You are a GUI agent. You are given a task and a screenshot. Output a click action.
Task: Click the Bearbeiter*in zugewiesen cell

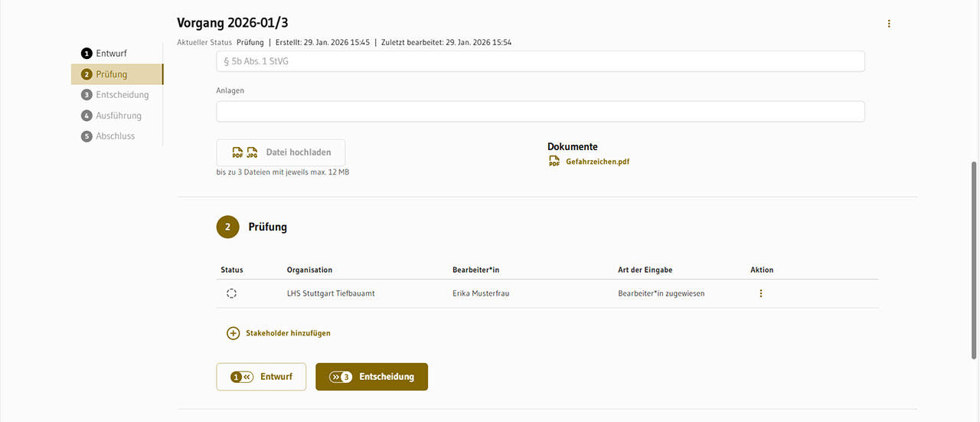click(x=661, y=293)
